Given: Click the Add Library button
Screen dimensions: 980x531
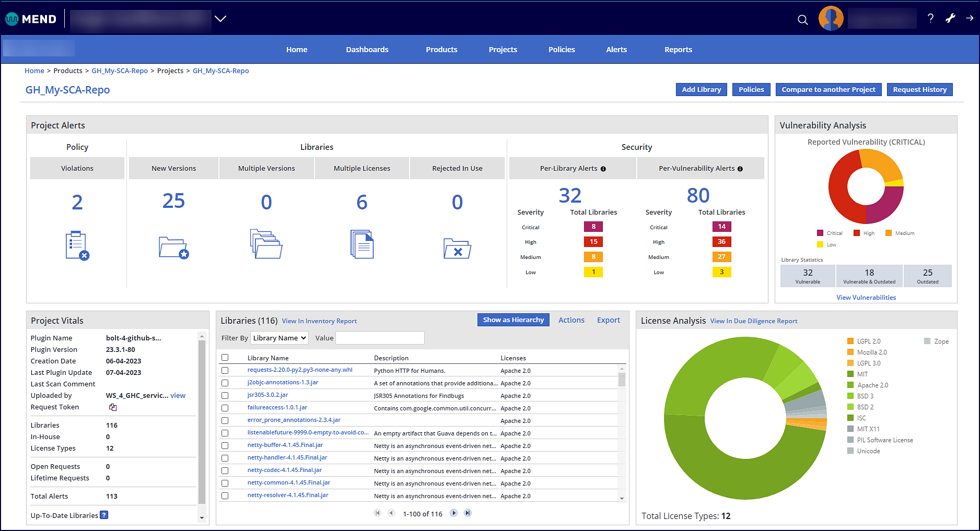Looking at the screenshot, I should pyautogui.click(x=701, y=90).
